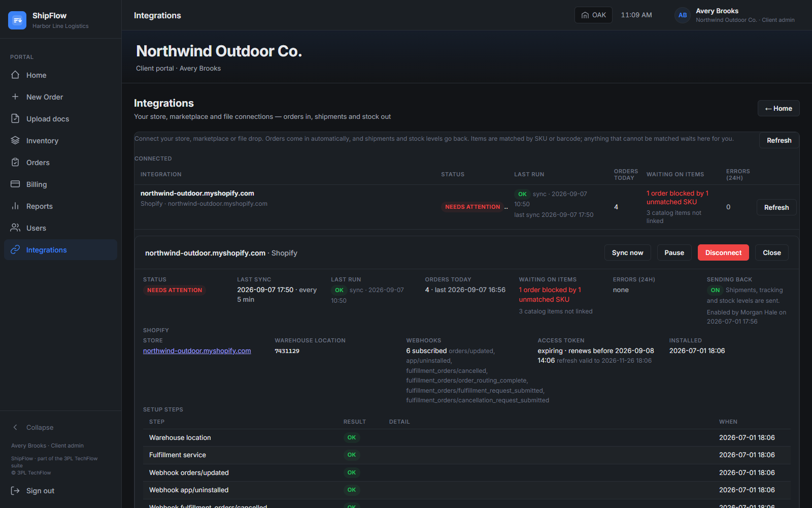The image size is (812, 508).
Task: Disconnect the Shopify store
Action: pyautogui.click(x=723, y=252)
